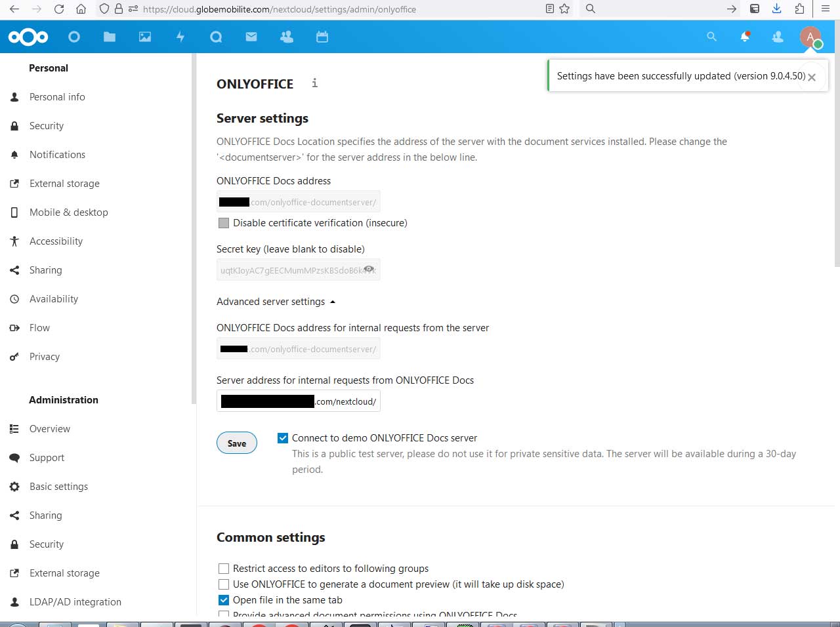The height and width of the screenshot is (627, 840).
Task: Open the Mail envelope icon
Action: [x=251, y=37]
